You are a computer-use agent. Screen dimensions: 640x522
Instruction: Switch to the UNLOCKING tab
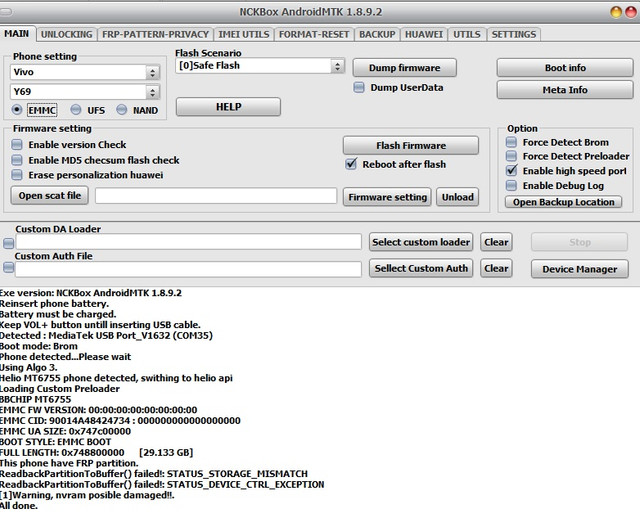pyautogui.click(x=67, y=34)
